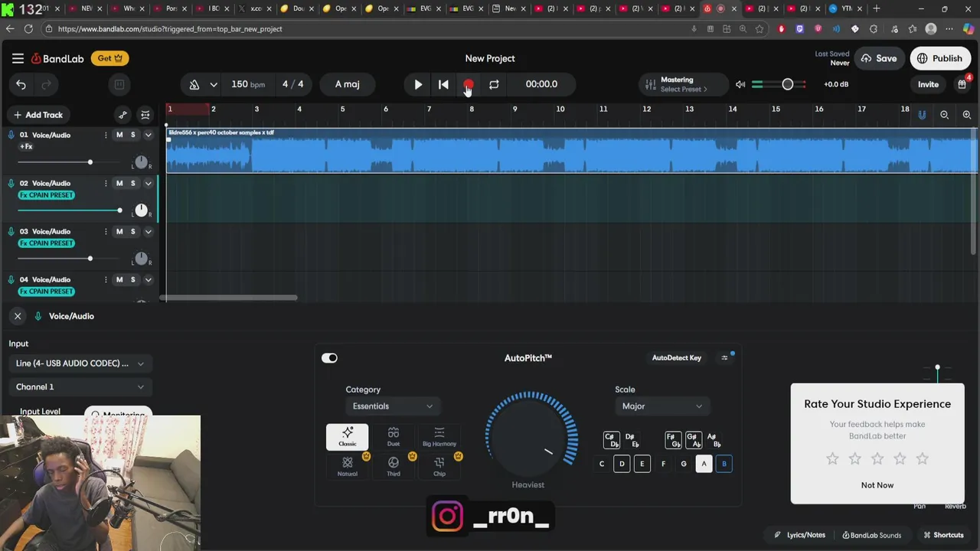Click the undo arrow icon
This screenshot has width=980, height=551.
(21, 84)
